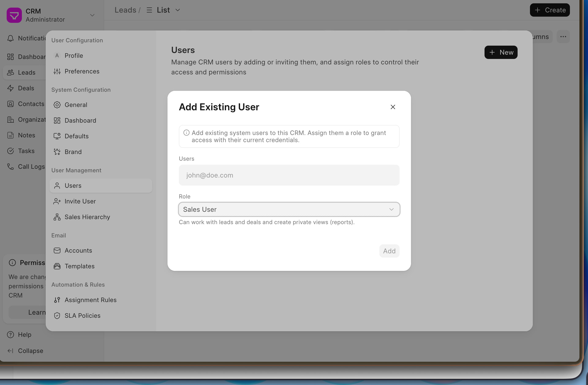Image resolution: width=588 pixels, height=385 pixels.
Task: Click the role description about private views
Action: click(x=267, y=222)
